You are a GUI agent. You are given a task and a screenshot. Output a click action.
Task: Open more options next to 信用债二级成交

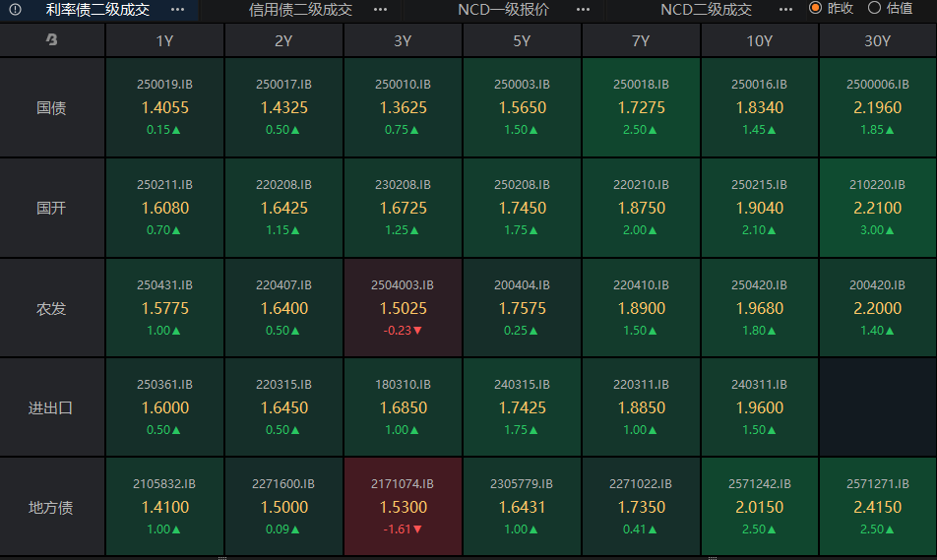coord(380,10)
